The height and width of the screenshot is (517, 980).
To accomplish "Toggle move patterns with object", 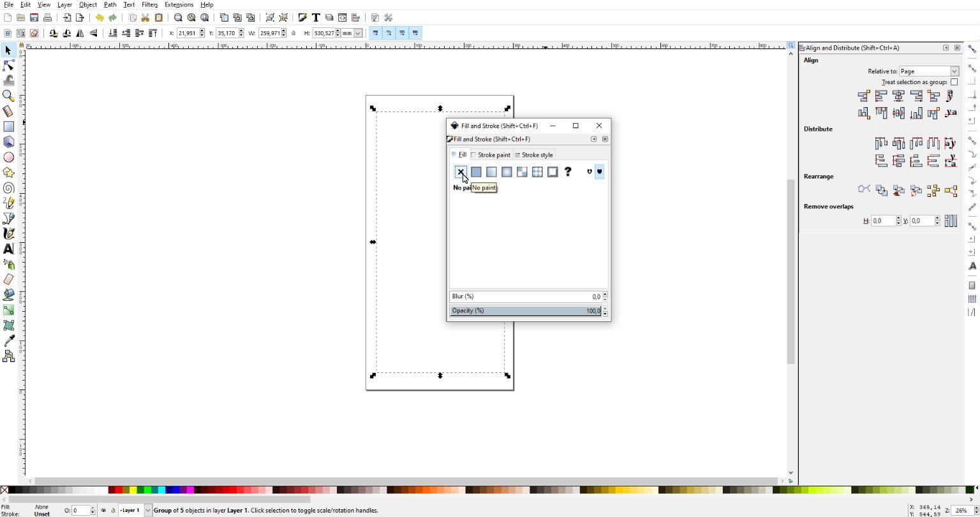I will 415,33.
